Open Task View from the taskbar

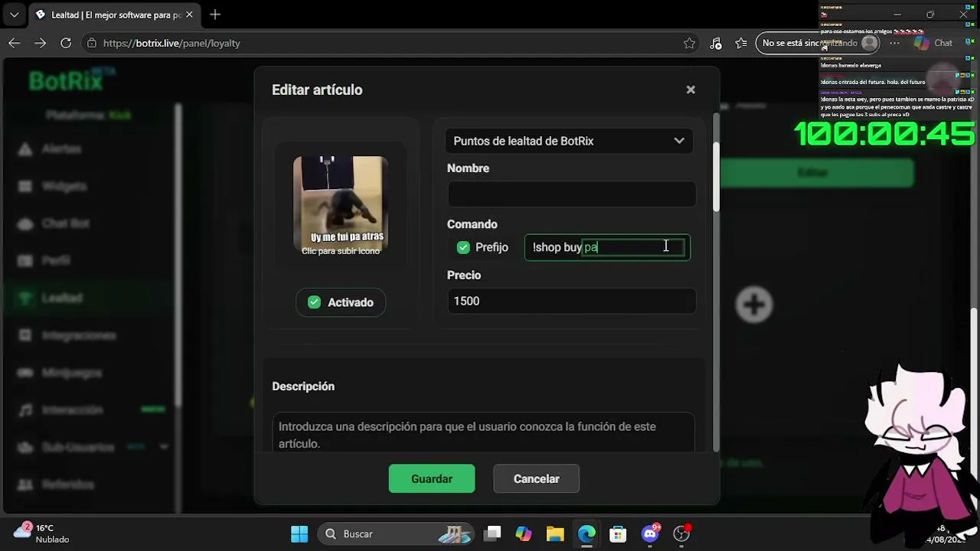coord(492,533)
